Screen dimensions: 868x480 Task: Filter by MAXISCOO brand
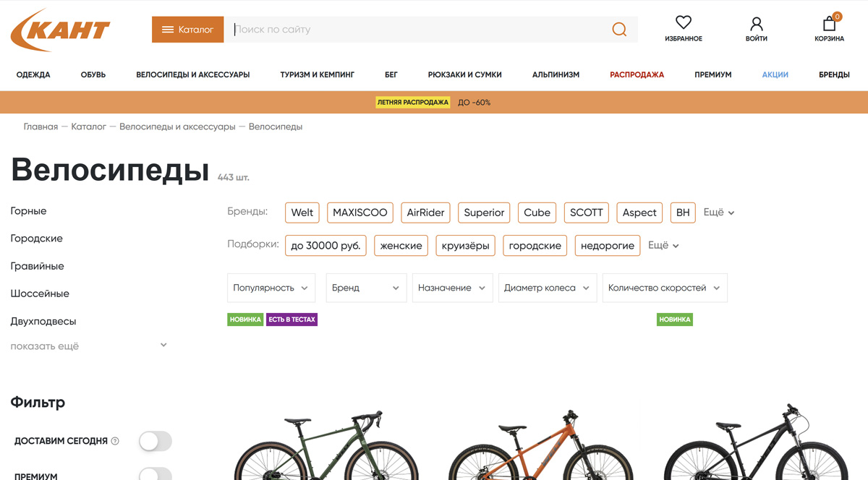[360, 213]
